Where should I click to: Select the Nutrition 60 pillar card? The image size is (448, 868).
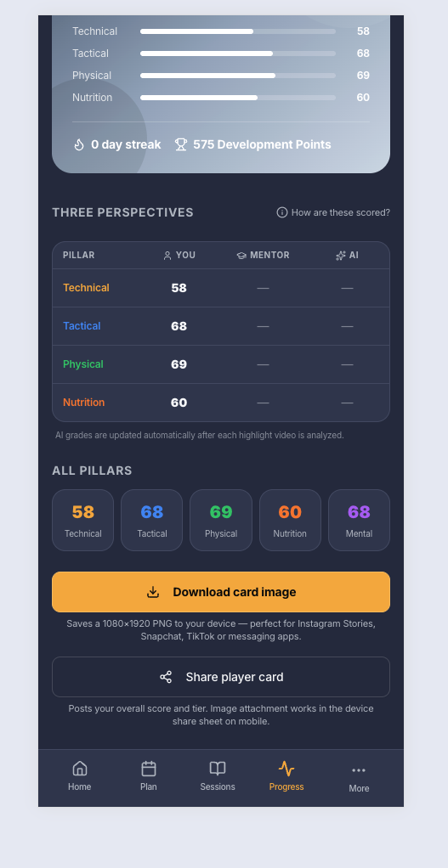(x=290, y=521)
